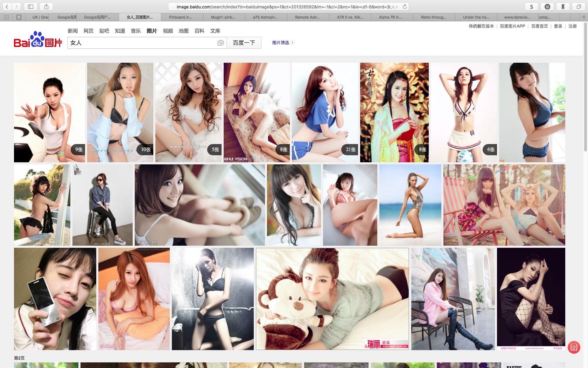Expand the 图片筛选 filter options
The image size is (588, 368).
point(283,43)
